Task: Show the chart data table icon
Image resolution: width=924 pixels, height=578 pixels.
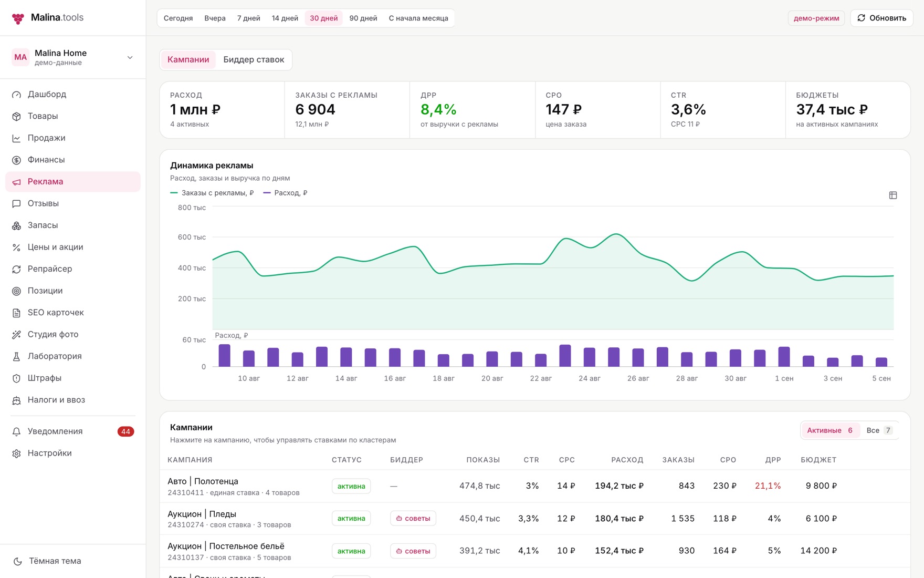Action: point(893,195)
